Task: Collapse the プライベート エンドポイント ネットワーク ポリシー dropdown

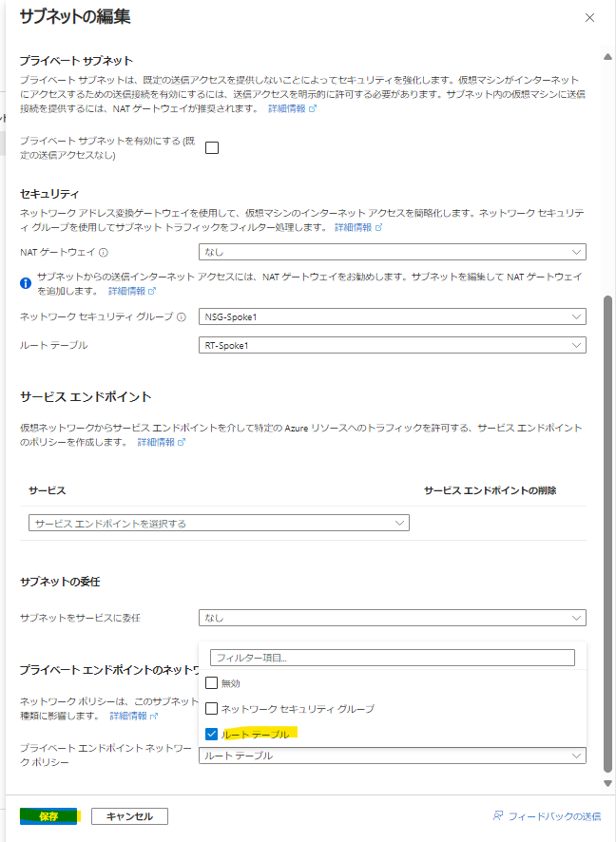Action: (392, 756)
